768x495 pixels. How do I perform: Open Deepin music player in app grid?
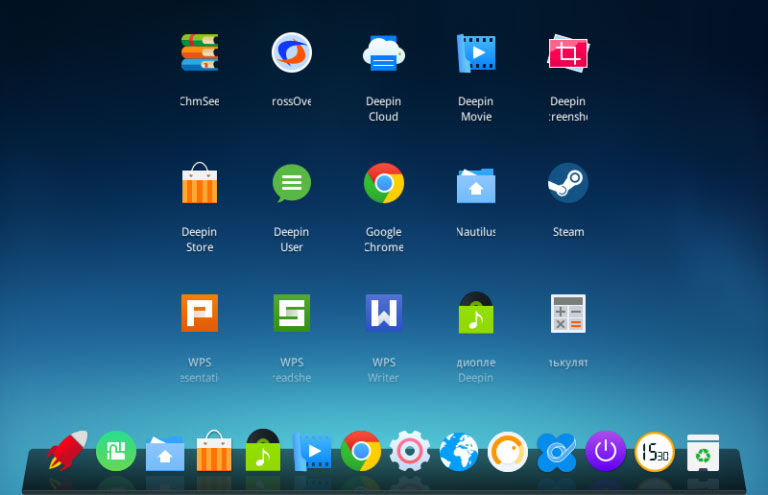click(476, 313)
